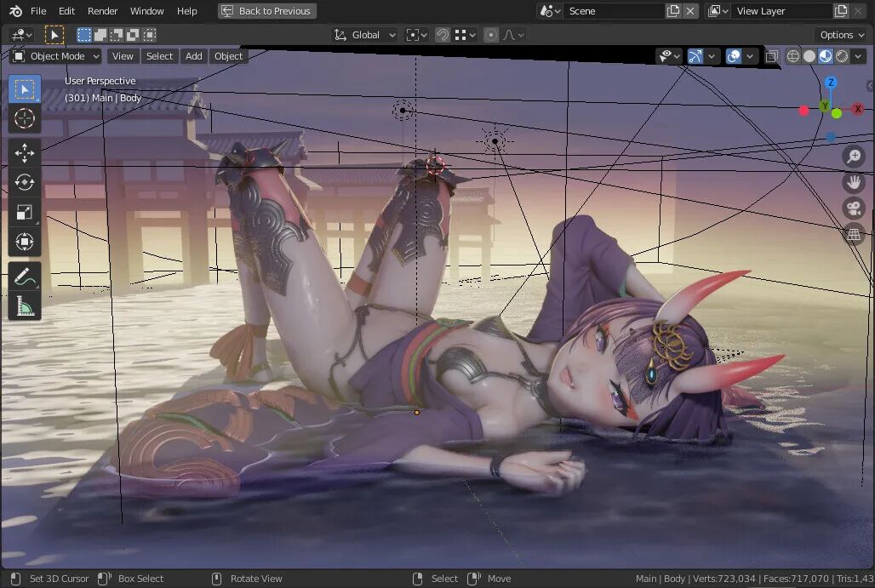This screenshot has height=588, width=875.
Task: Click the Back to Previous button
Action: tap(266, 11)
